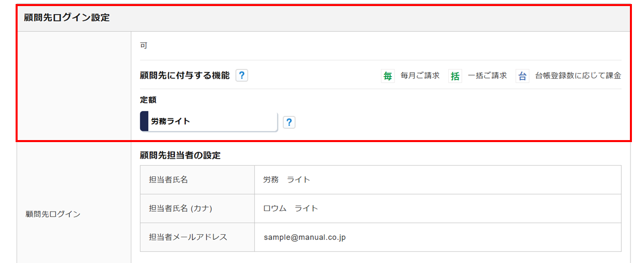644x263 pixels.
Task: Click the 顧問先担当者の設定 heading
Action: coord(180,155)
